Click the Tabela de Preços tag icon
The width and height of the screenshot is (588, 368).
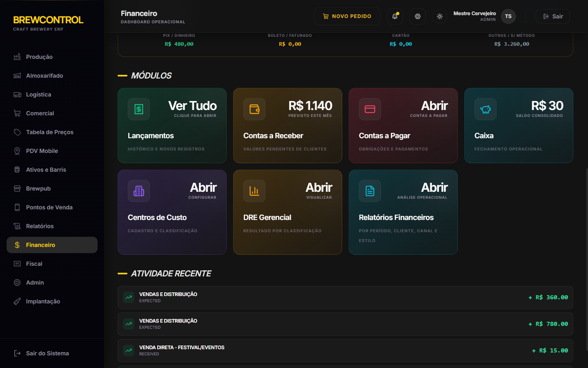[17, 132]
